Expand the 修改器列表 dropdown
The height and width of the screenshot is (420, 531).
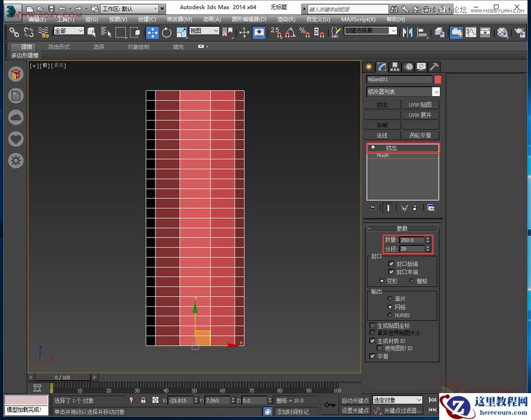pyautogui.click(x=435, y=92)
